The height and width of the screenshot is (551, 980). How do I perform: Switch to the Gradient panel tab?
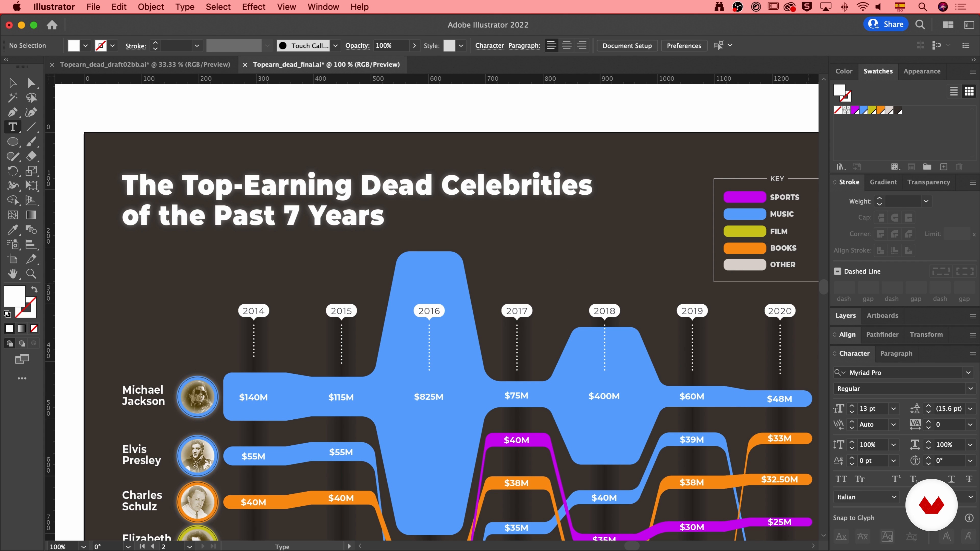(x=883, y=182)
